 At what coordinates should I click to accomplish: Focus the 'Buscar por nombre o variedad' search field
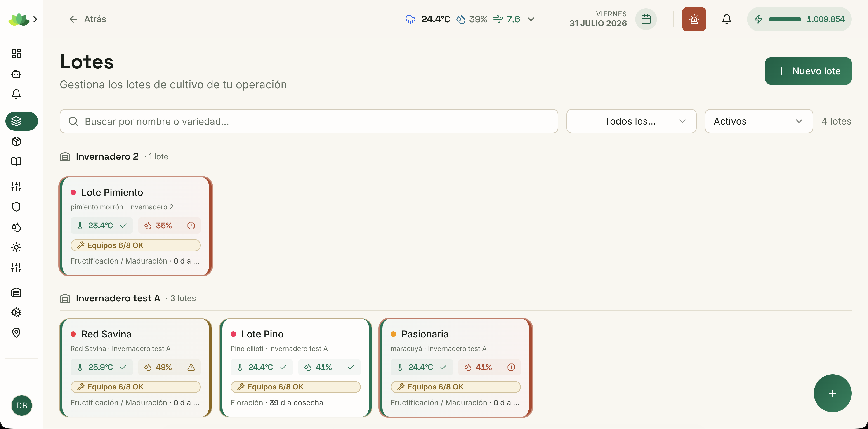click(309, 121)
